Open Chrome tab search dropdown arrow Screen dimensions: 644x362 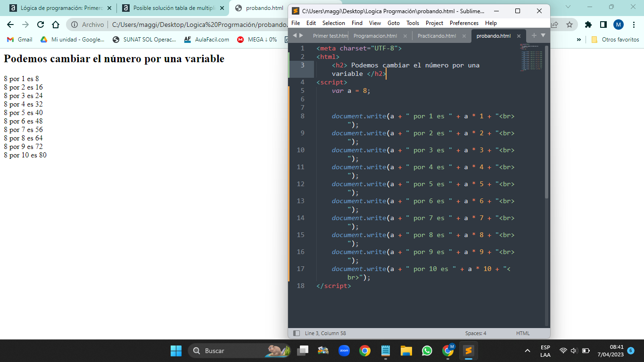pos(568,7)
